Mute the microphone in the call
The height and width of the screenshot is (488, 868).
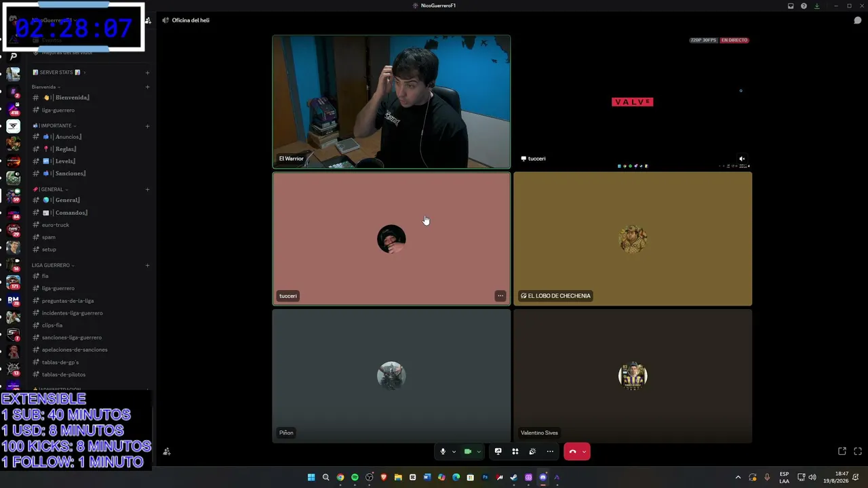[x=443, y=451]
